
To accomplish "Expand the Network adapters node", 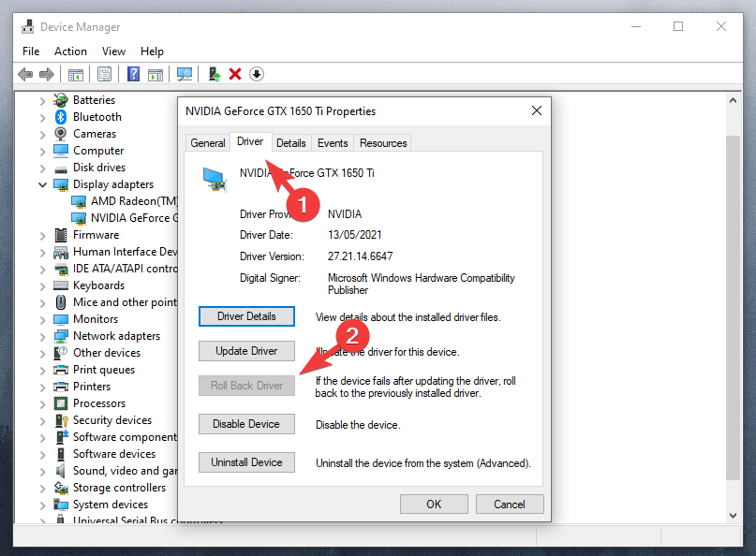I will point(42,337).
